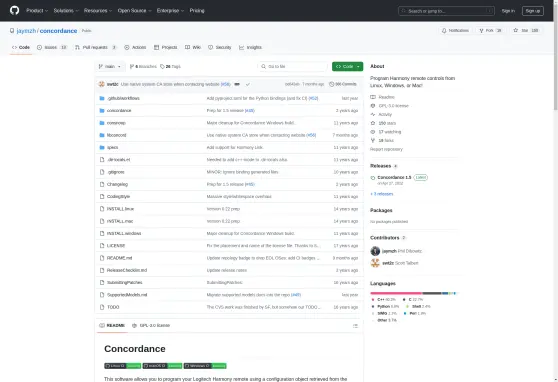Screen dimensions: 558x382
Task: Open the .github/workflows folder icon
Action: [x=102, y=98]
